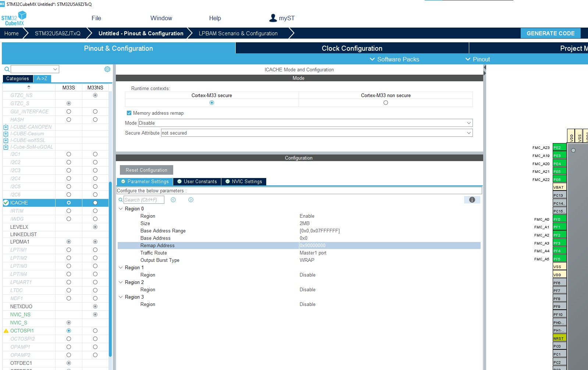Open the Parameter Settings tab
588x370 pixels.
click(145, 181)
